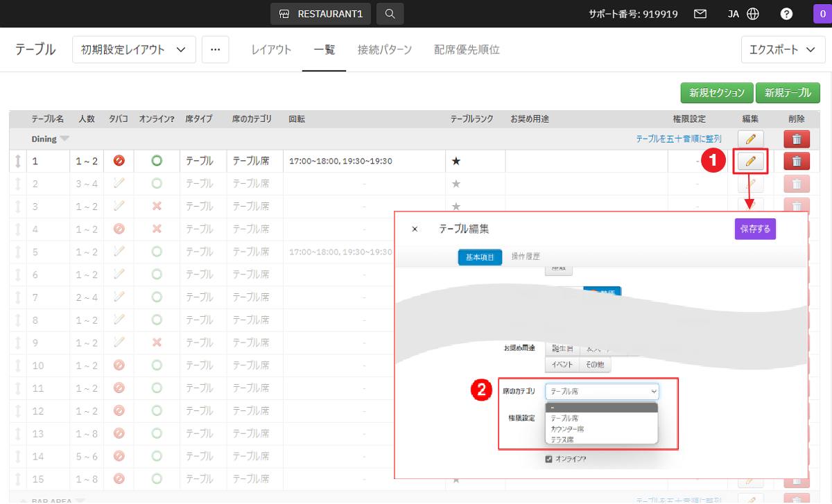832x504 pixels.
Task: Click the Dining section trash icon
Action: click(x=797, y=139)
